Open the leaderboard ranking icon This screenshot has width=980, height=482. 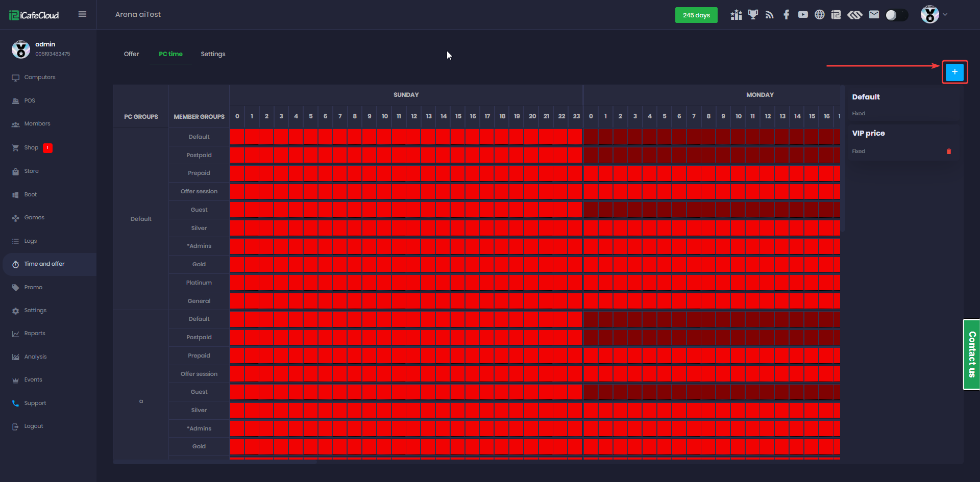pyautogui.click(x=736, y=15)
